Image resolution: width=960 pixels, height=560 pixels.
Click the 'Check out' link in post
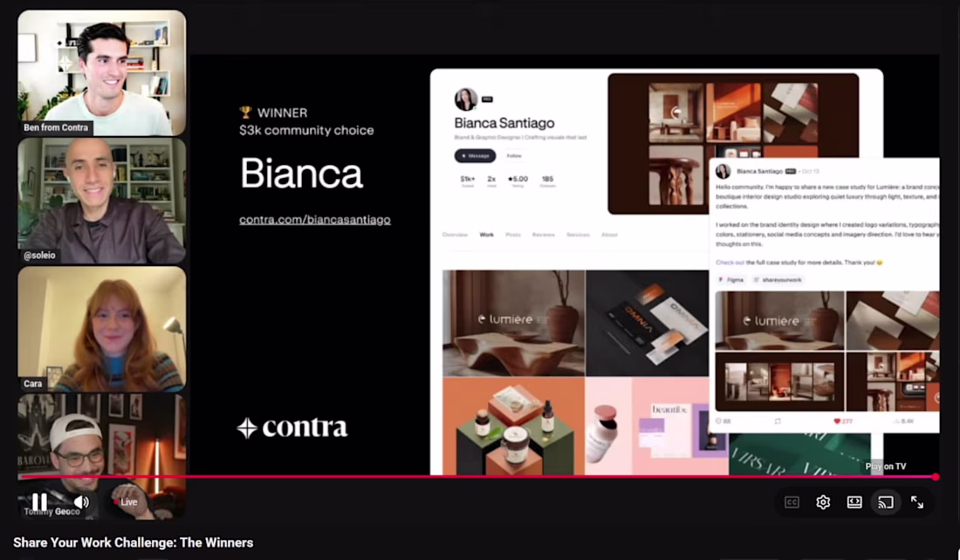pos(730,263)
